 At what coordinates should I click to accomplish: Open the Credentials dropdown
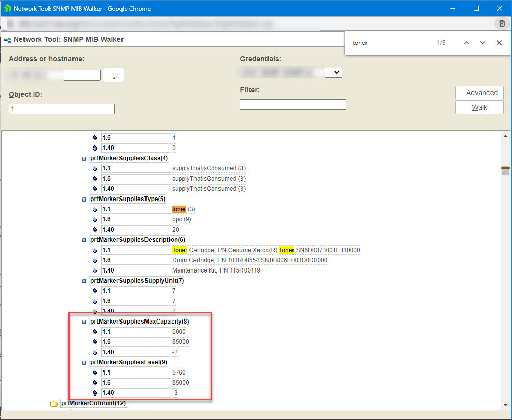336,73
